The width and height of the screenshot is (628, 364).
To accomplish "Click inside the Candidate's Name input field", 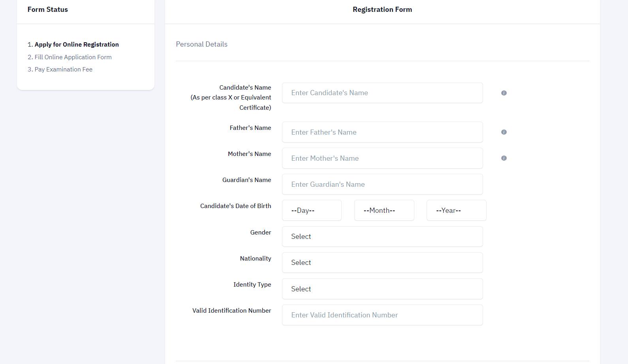I will pos(382,93).
